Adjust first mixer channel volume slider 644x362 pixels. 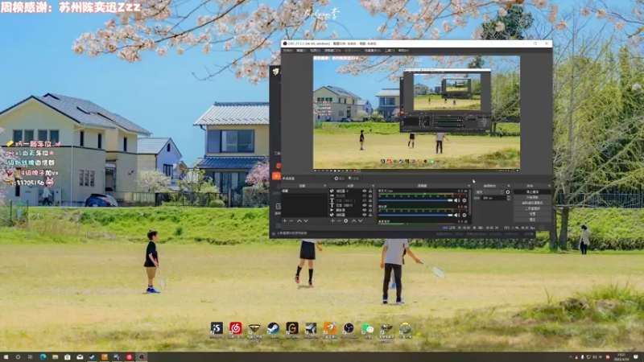point(415,200)
